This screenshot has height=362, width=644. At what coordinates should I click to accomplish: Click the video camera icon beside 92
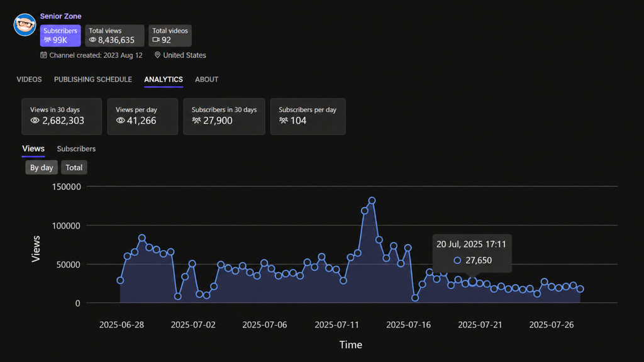click(x=156, y=40)
